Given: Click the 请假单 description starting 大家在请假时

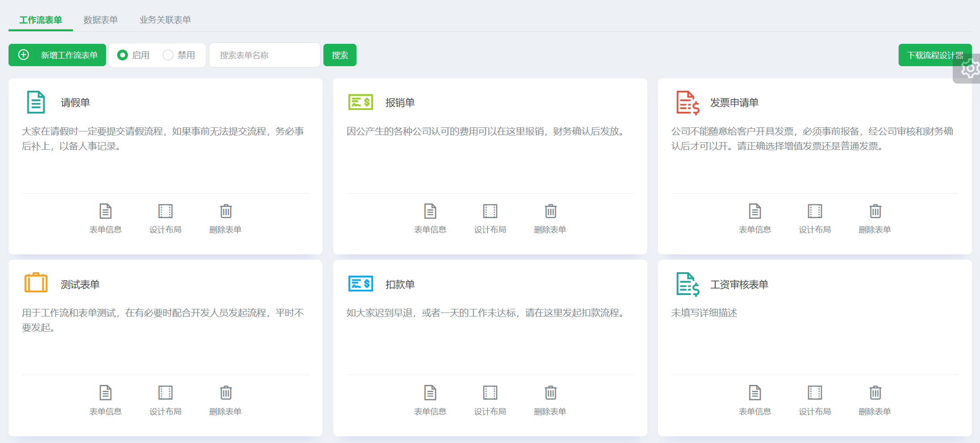Looking at the screenshot, I should tap(163, 139).
